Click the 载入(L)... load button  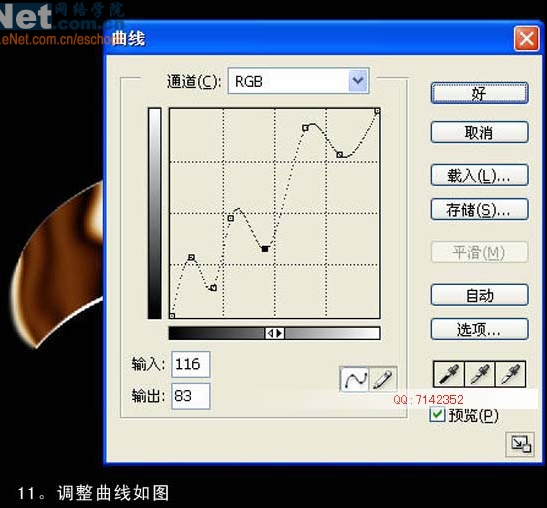point(480,175)
